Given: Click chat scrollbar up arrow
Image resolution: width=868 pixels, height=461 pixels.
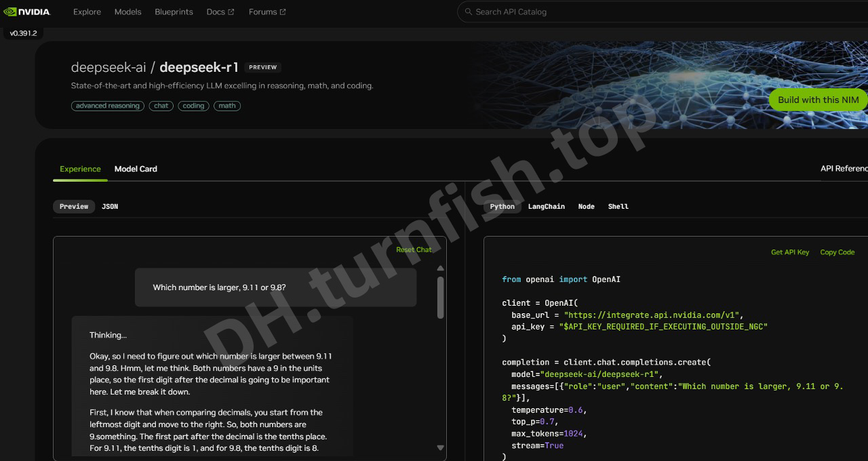Looking at the screenshot, I should 441,268.
